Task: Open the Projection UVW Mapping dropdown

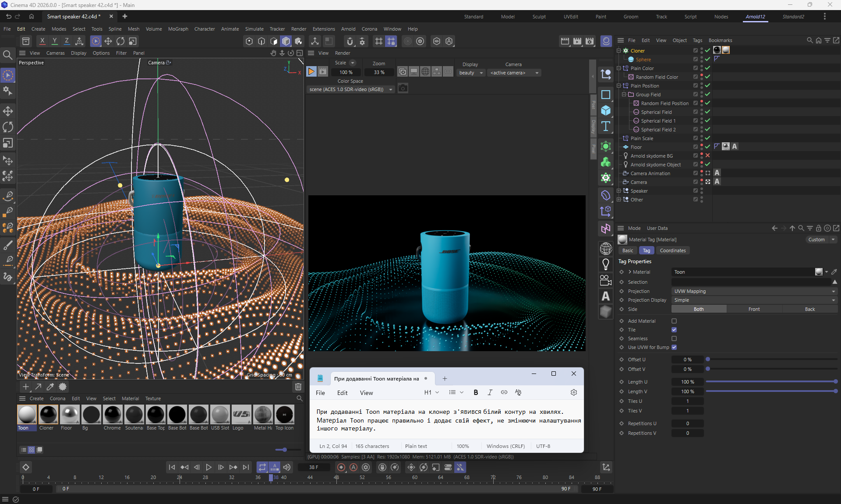Action: (753, 291)
